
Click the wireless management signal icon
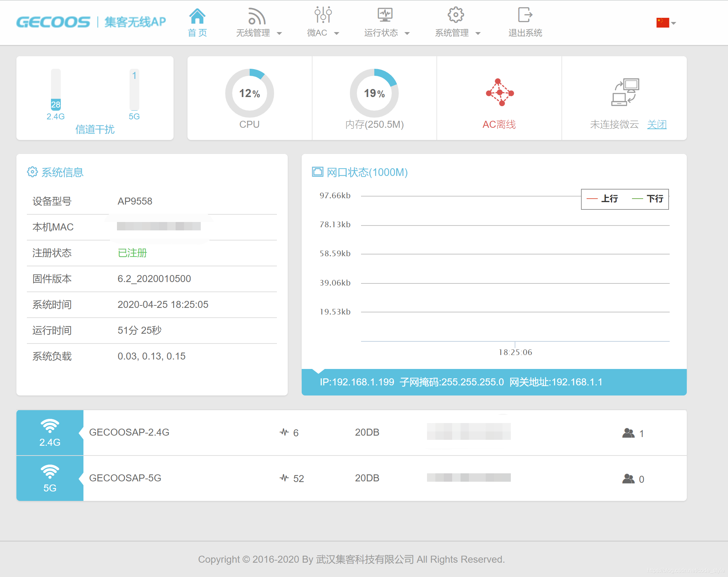point(257,16)
